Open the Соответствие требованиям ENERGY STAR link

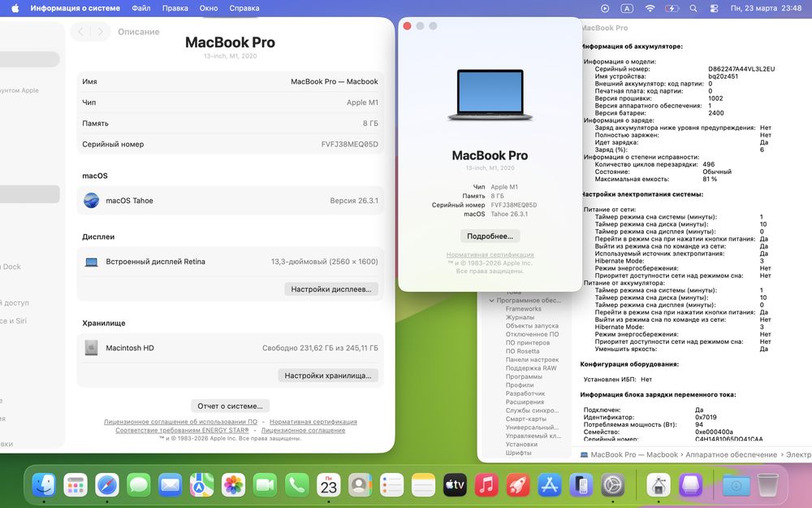pos(182,430)
